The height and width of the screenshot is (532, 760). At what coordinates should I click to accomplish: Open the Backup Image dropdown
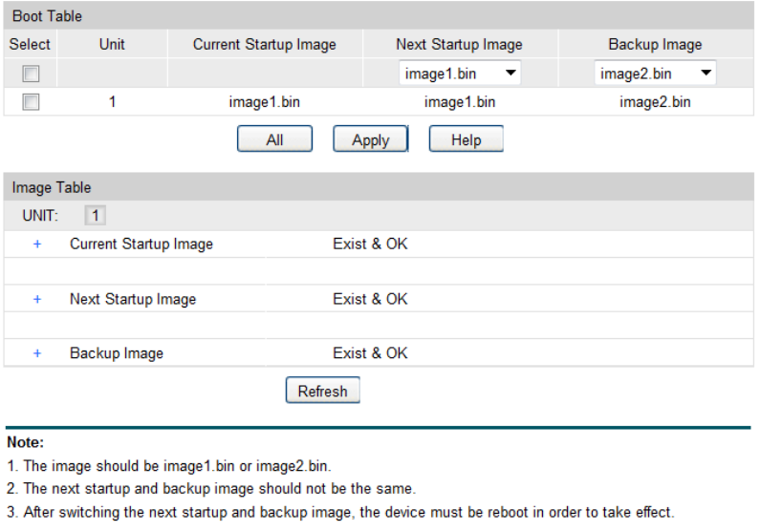[655, 73]
